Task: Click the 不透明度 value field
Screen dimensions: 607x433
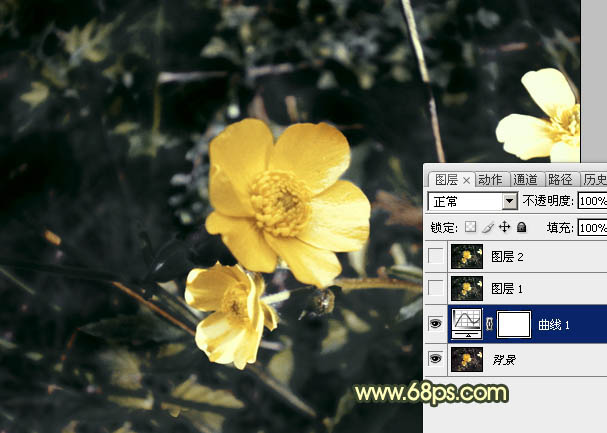Action: tap(592, 201)
